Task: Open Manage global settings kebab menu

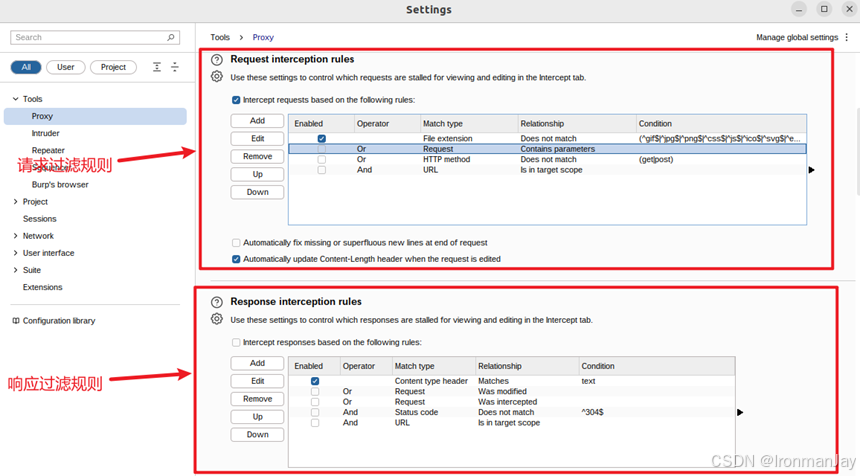Action: tap(847, 37)
